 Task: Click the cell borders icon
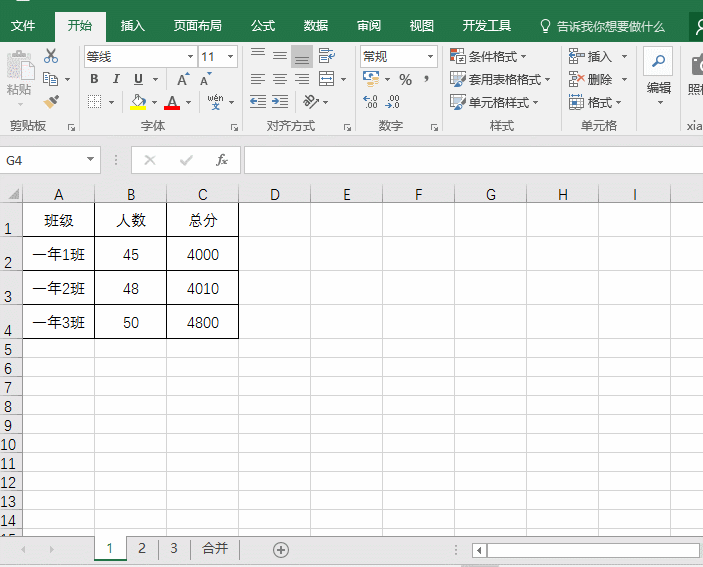coord(94,102)
